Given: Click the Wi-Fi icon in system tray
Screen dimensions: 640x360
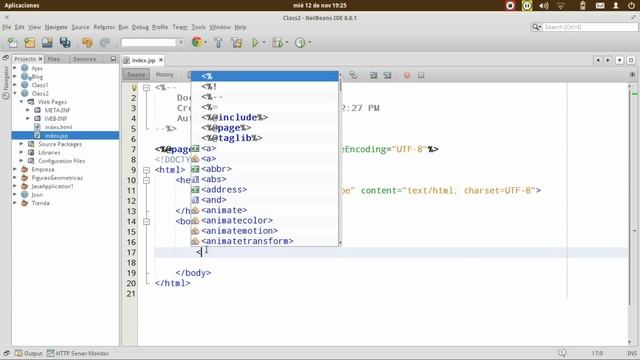Looking at the screenshot, I should click(561, 6).
